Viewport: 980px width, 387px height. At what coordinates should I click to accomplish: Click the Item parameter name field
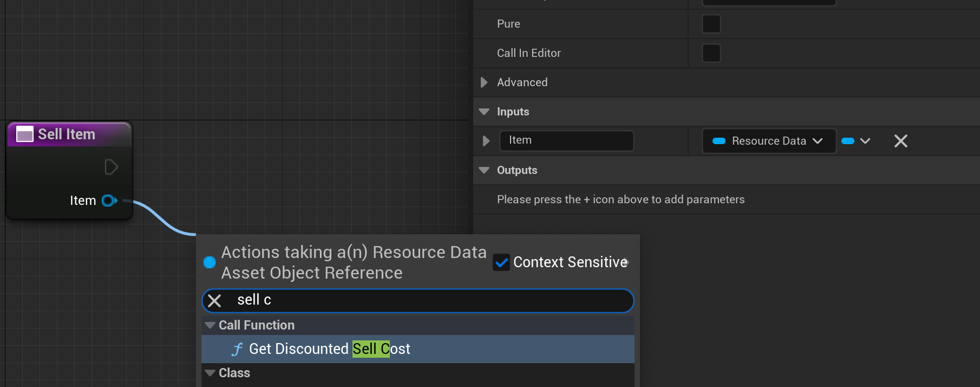566,140
